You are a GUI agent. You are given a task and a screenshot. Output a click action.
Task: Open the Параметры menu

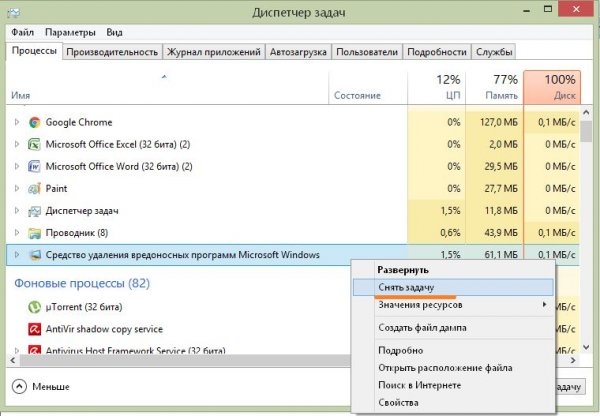[69, 32]
